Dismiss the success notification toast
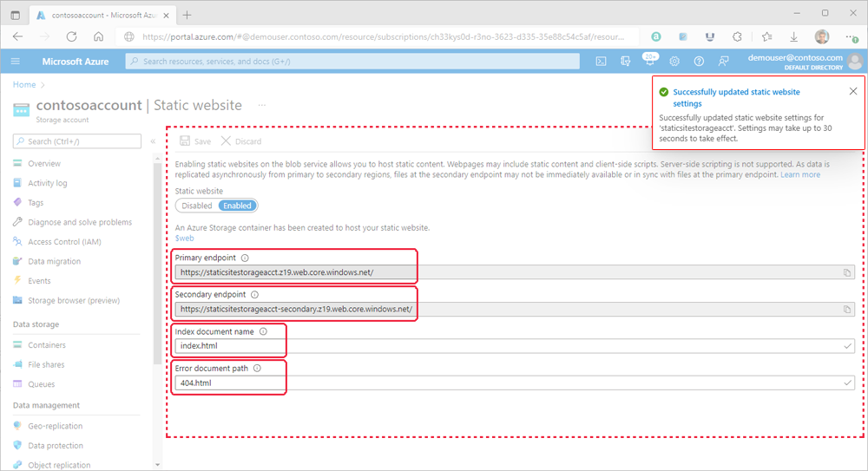The width and height of the screenshot is (868, 471). coord(853,91)
